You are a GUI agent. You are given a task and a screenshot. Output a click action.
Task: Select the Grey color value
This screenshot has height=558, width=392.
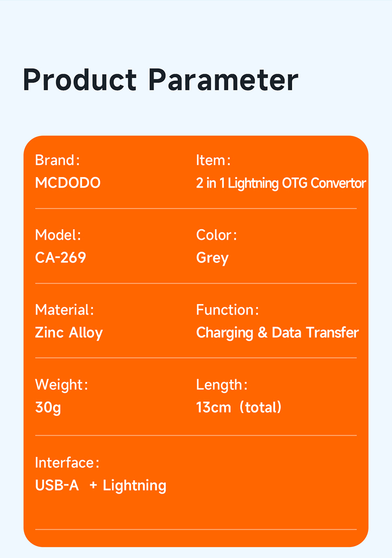(x=212, y=258)
